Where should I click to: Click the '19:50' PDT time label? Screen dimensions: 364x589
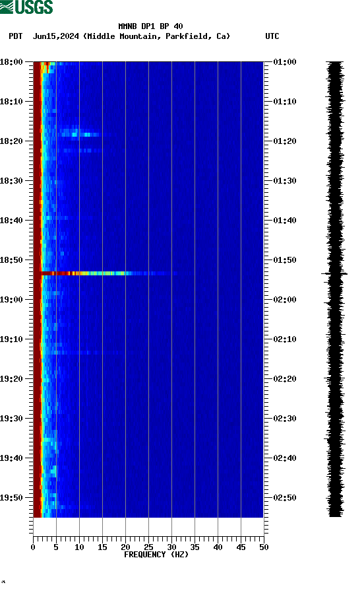point(11,498)
